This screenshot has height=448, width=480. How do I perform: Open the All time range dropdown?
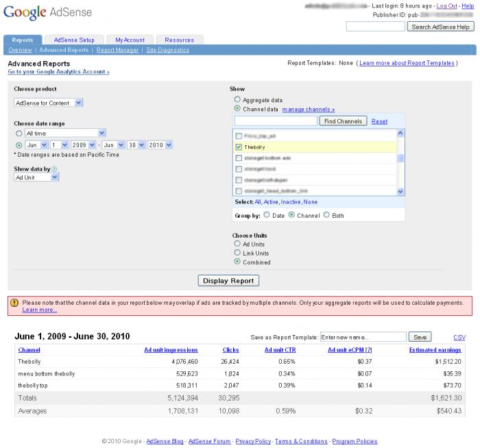click(64, 133)
